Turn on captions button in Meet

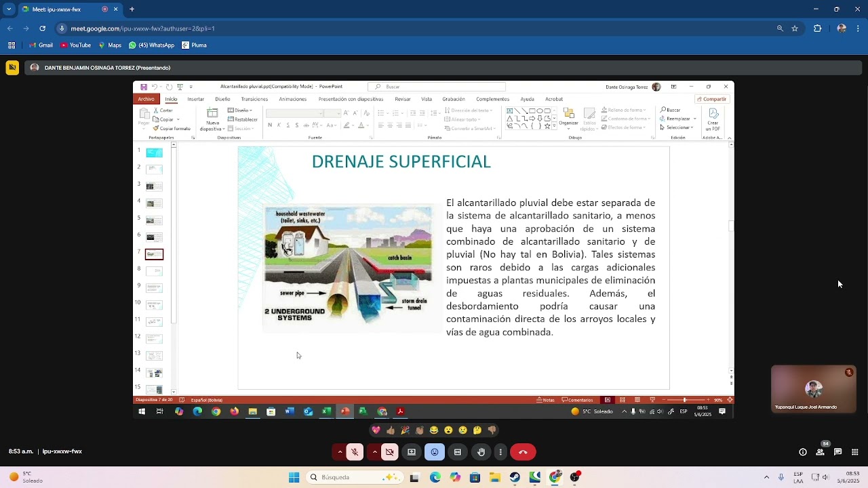[x=458, y=452]
